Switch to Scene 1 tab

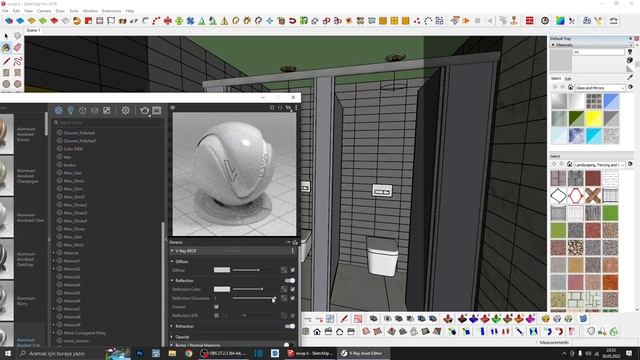33,30
